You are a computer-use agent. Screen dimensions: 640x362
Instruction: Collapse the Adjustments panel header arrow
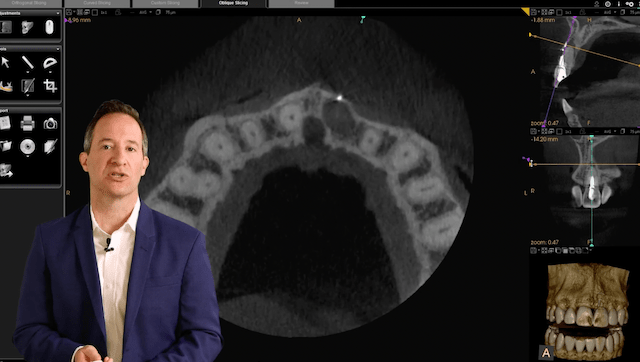tap(58, 13)
